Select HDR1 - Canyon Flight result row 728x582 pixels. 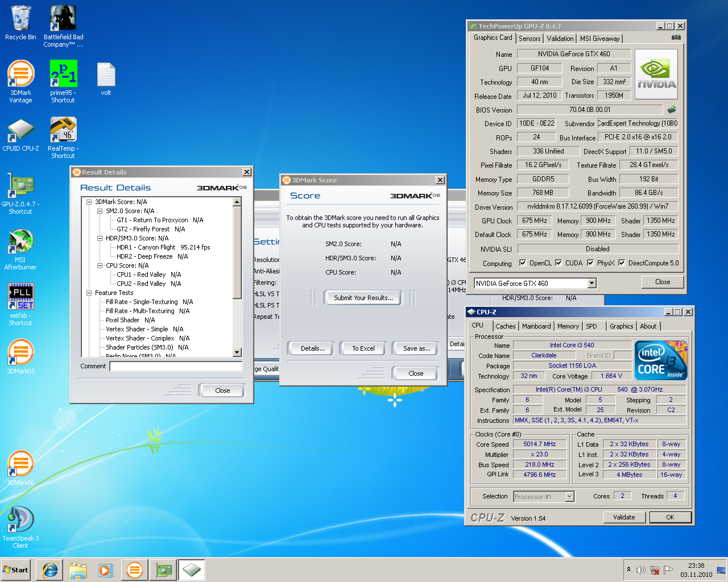163,247
